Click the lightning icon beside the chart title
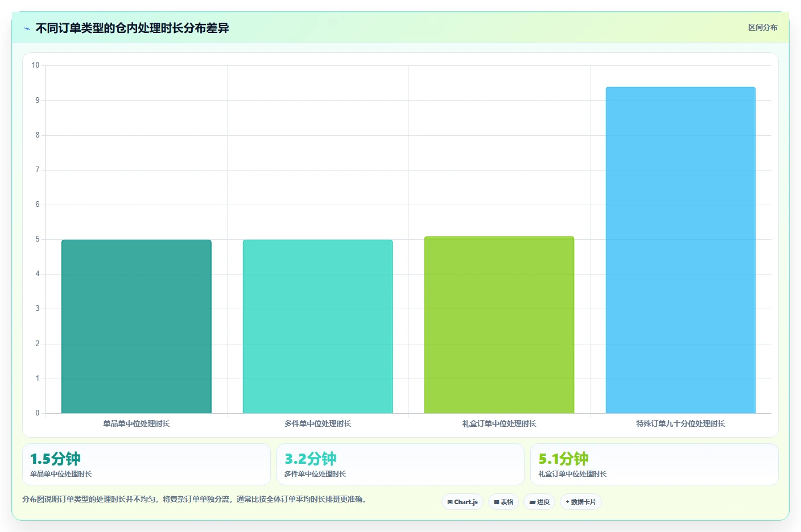 pyautogui.click(x=27, y=28)
